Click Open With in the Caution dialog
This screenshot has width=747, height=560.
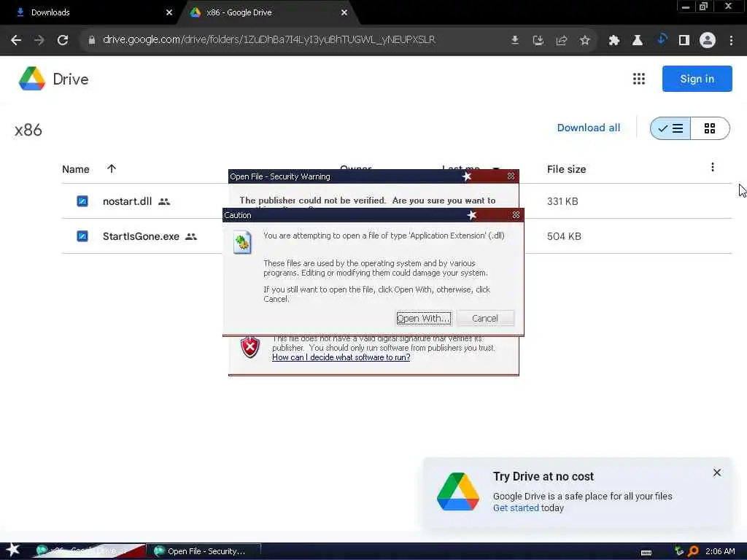424,318
